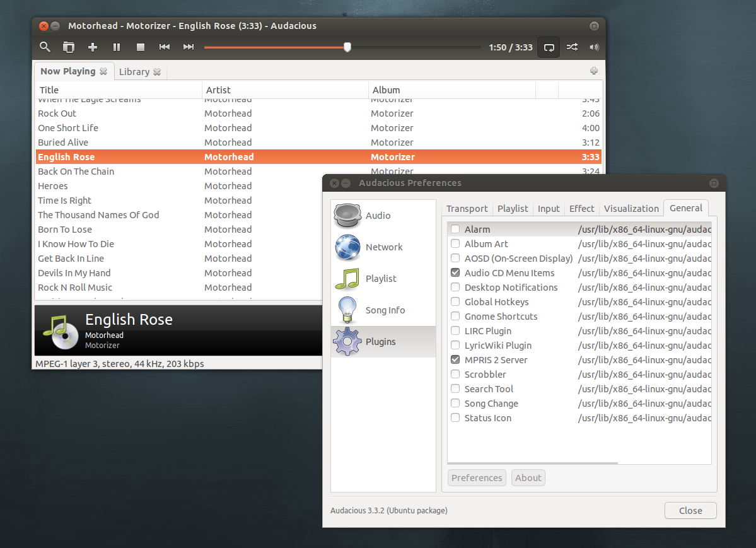Create a new playlist with the plus icon
The height and width of the screenshot is (548, 756).
tap(92, 47)
